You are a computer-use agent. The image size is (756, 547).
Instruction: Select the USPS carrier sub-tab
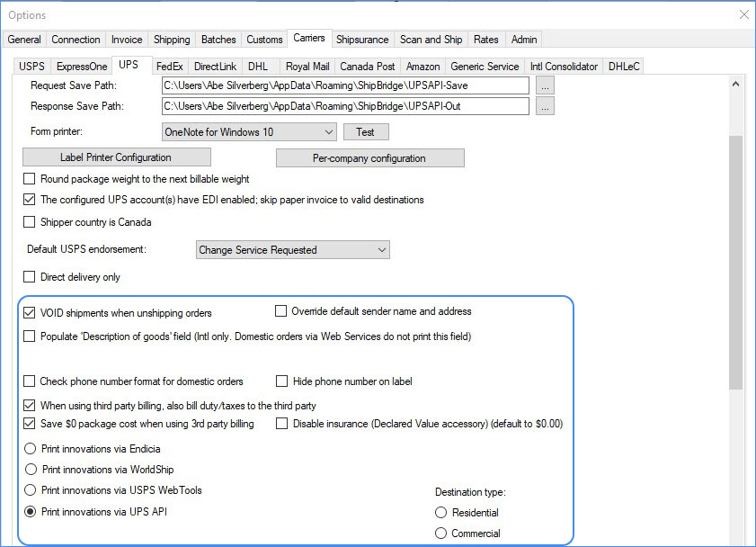(x=31, y=67)
